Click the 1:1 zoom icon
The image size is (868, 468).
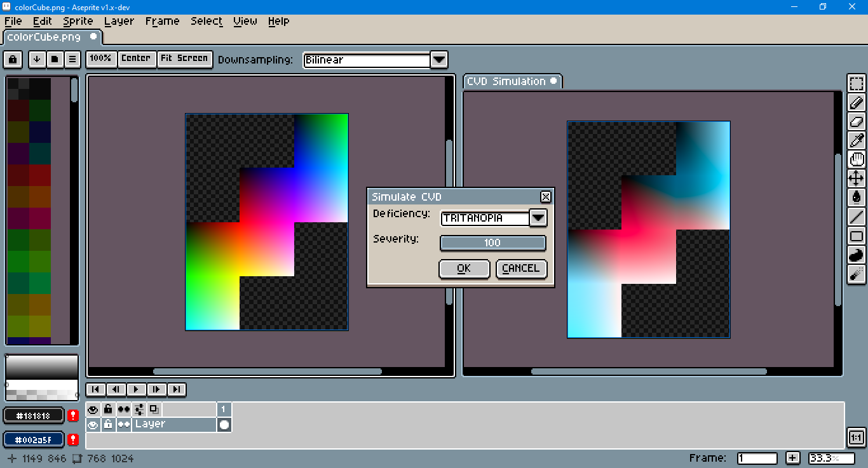tap(856, 438)
